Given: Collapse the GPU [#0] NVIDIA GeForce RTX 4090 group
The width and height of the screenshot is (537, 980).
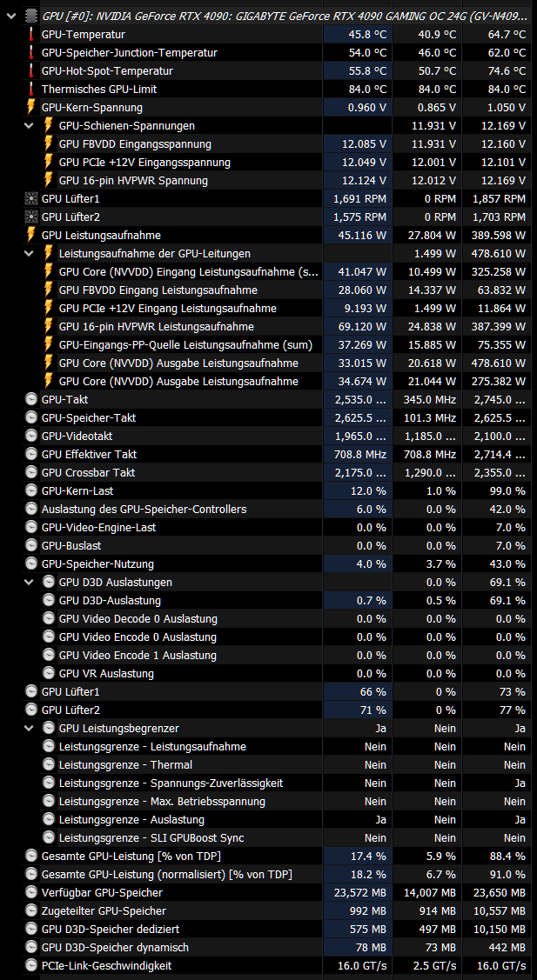Looking at the screenshot, I should point(10,17).
